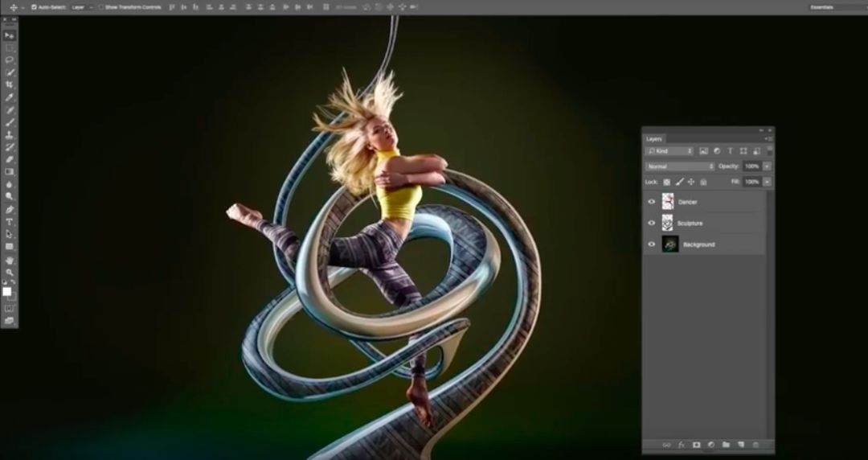Image resolution: width=868 pixels, height=460 pixels.
Task: Expand the Opacity slider dropdown arrow
Action: (767, 166)
